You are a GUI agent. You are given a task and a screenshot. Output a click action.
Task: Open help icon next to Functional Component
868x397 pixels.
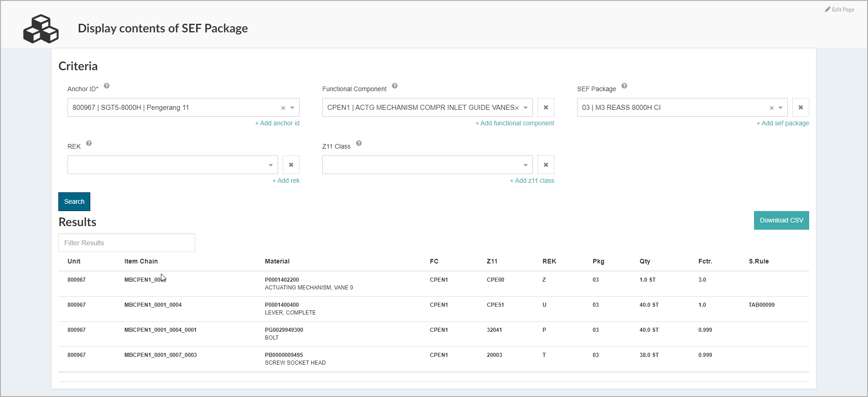[x=395, y=86]
